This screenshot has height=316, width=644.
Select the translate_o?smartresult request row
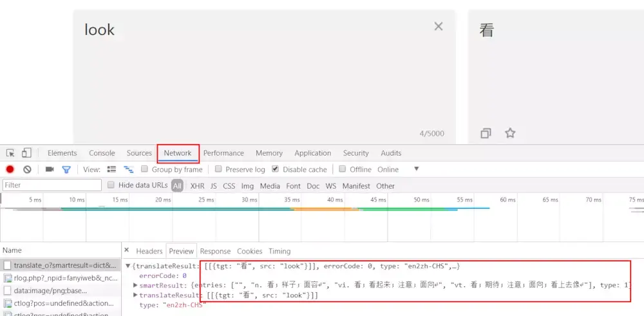point(61,266)
